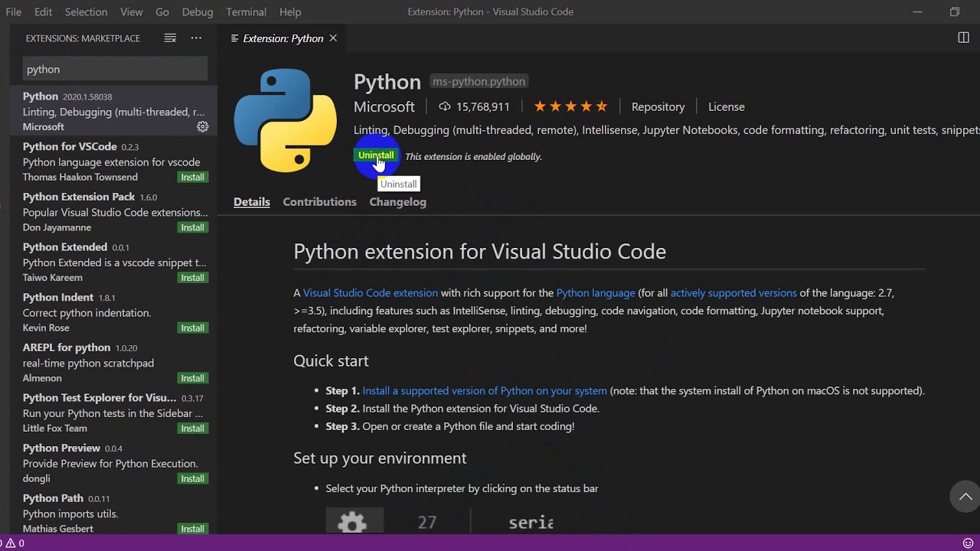Viewport: 980px width, 551px height.
Task: Switch to the Contributions tab
Action: 319,202
